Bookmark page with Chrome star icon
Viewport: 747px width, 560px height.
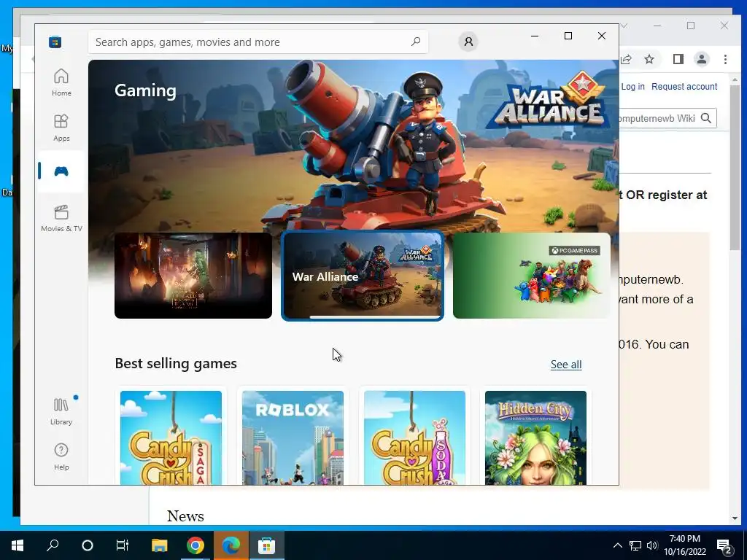(x=649, y=59)
